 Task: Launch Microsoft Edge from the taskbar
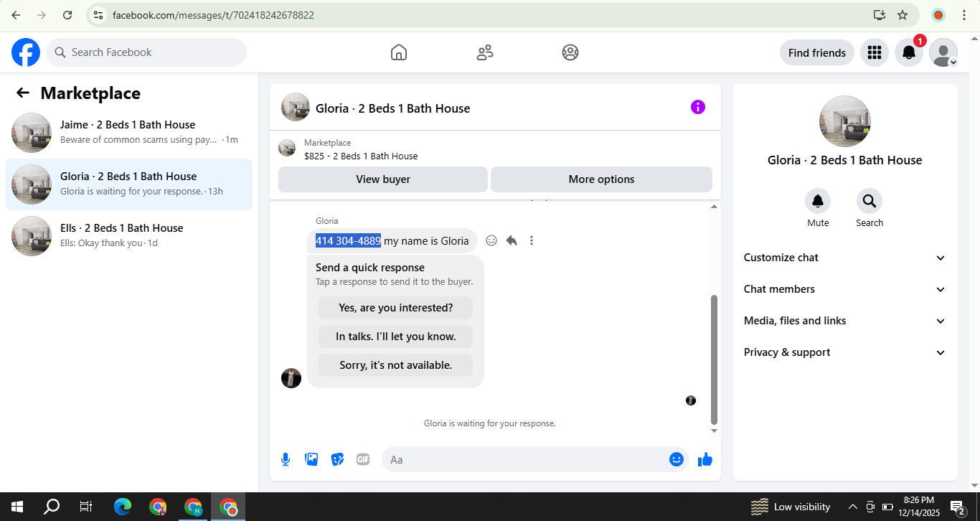[x=123, y=507]
